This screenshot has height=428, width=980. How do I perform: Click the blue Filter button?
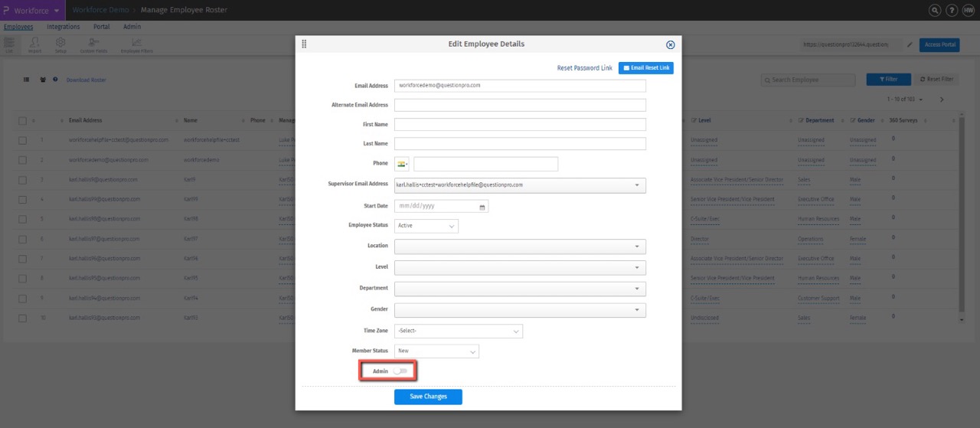coord(888,80)
